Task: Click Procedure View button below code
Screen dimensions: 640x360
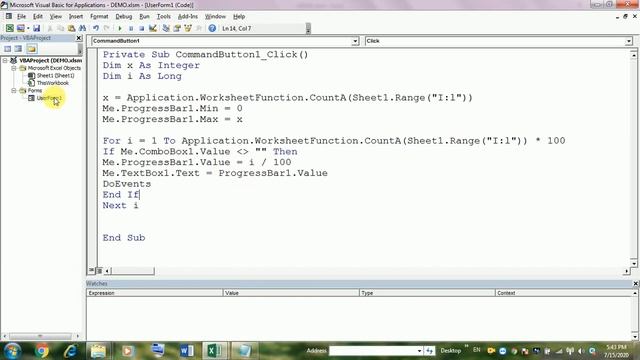Action: click(x=91, y=270)
